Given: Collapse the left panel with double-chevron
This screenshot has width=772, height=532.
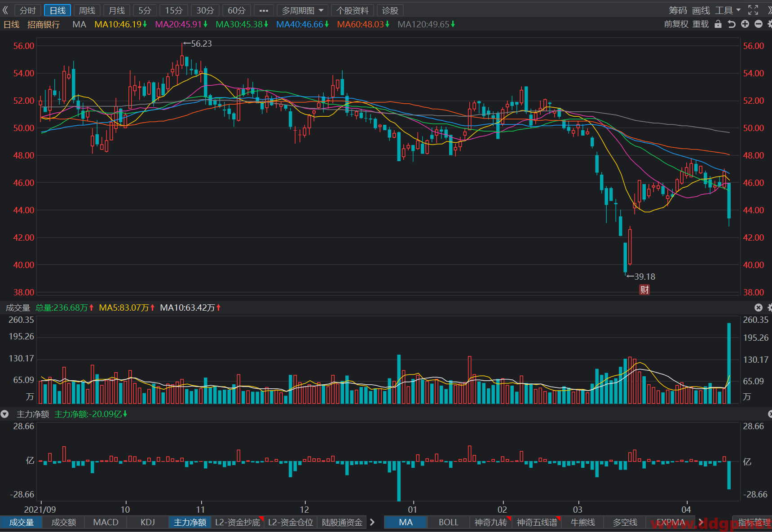Looking at the screenshot, I should [5, 10].
